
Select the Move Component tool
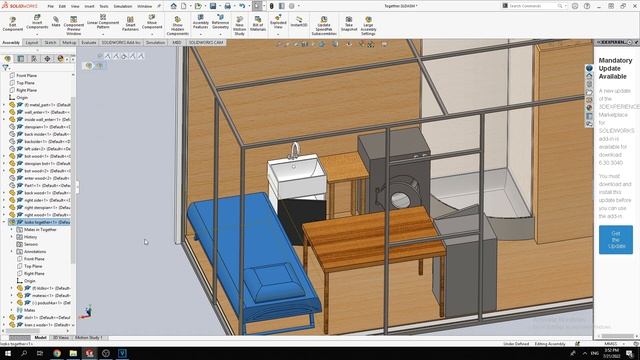pyautogui.click(x=152, y=22)
